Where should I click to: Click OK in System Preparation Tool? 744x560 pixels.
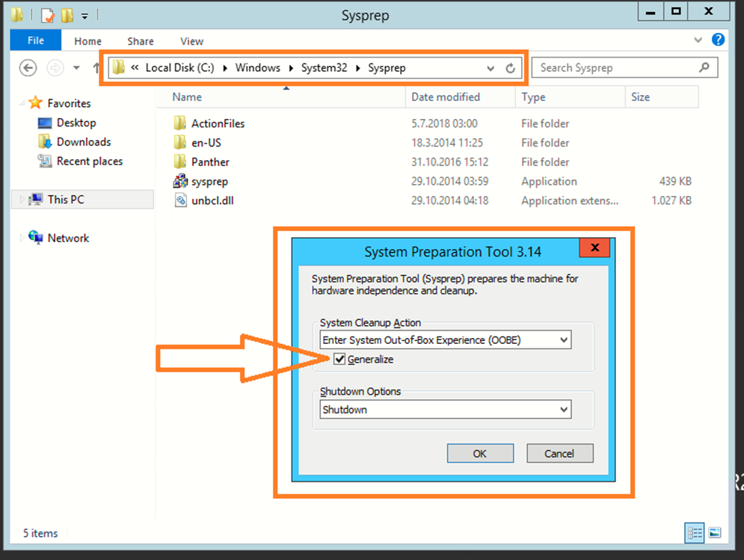480,454
